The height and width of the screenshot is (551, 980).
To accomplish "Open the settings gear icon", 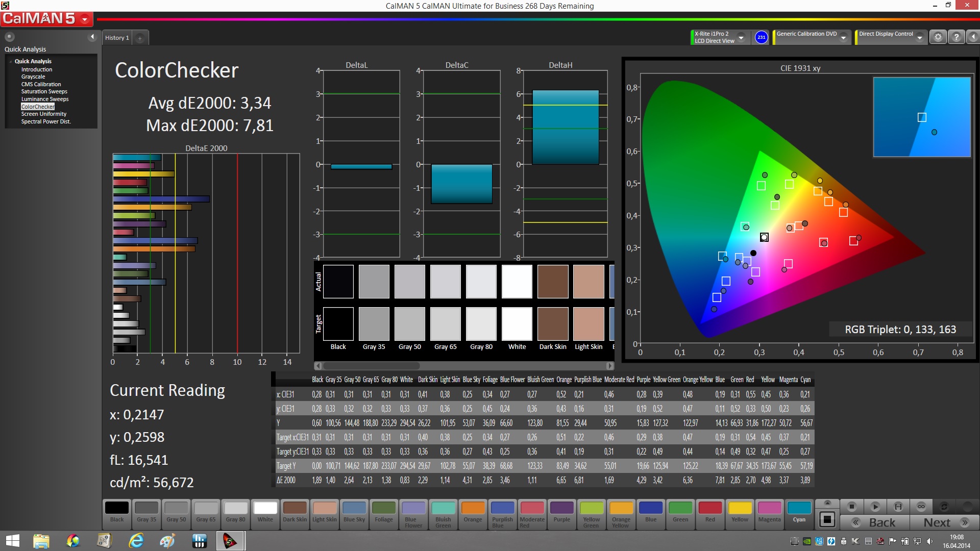I will [x=938, y=37].
